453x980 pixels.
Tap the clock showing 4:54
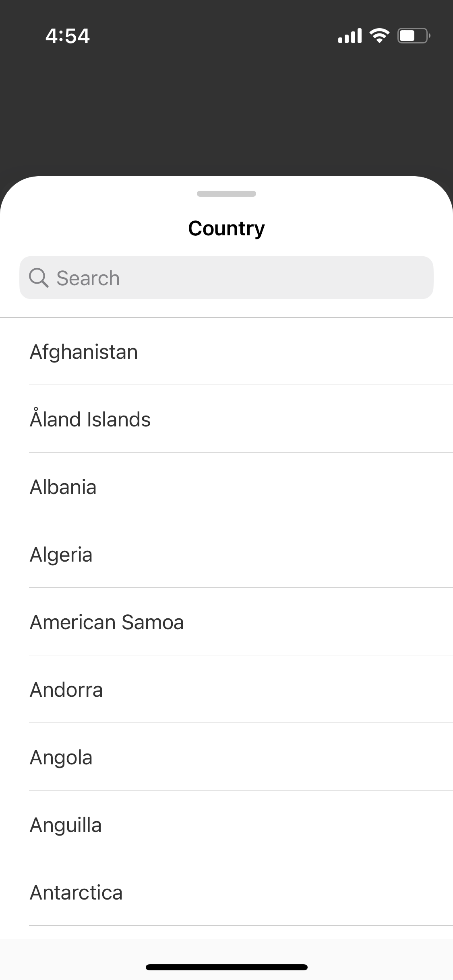pyautogui.click(x=67, y=36)
